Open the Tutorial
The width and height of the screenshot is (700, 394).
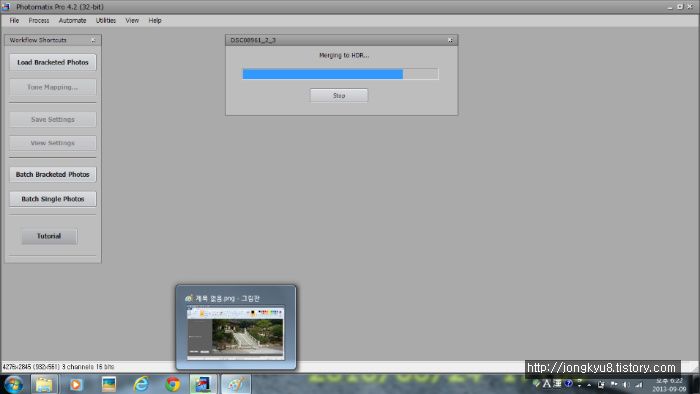(49, 236)
